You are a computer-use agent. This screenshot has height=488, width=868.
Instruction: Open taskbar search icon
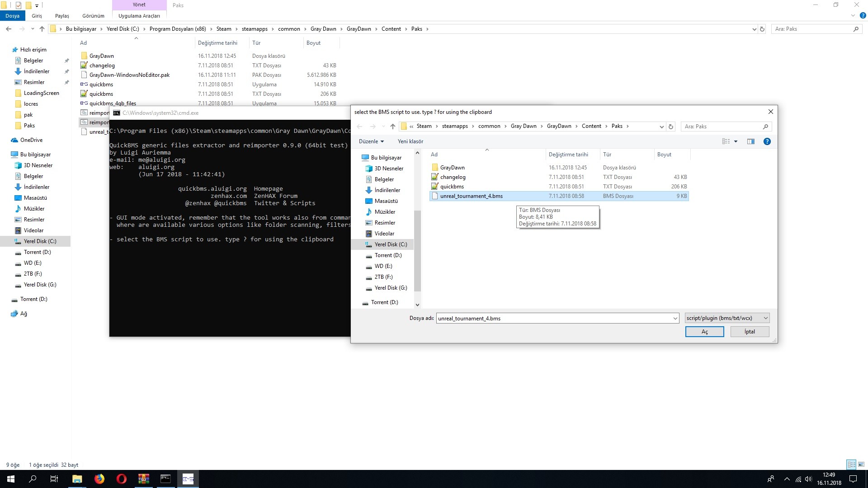tap(33, 479)
